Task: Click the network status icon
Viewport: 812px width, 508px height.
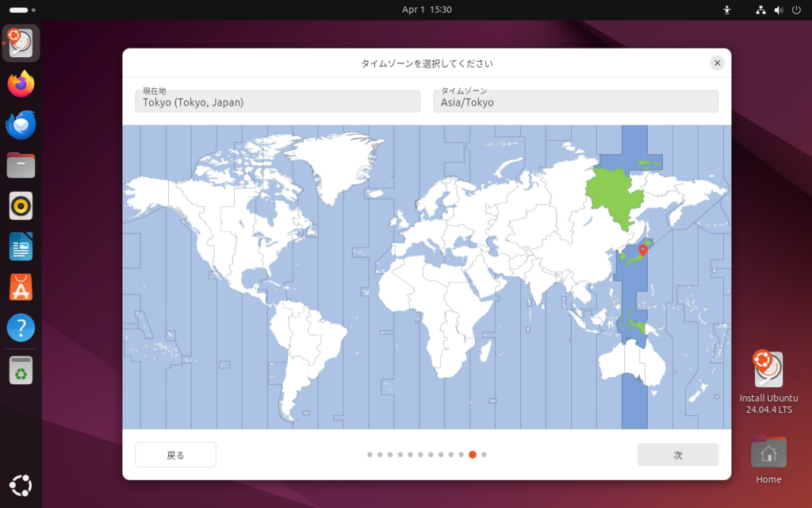Action: point(760,10)
